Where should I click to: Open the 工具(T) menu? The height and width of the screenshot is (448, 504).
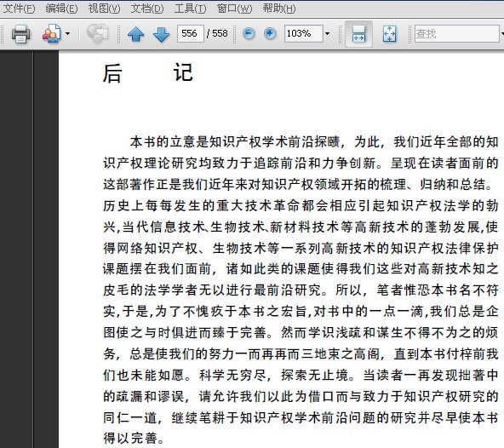(x=190, y=9)
